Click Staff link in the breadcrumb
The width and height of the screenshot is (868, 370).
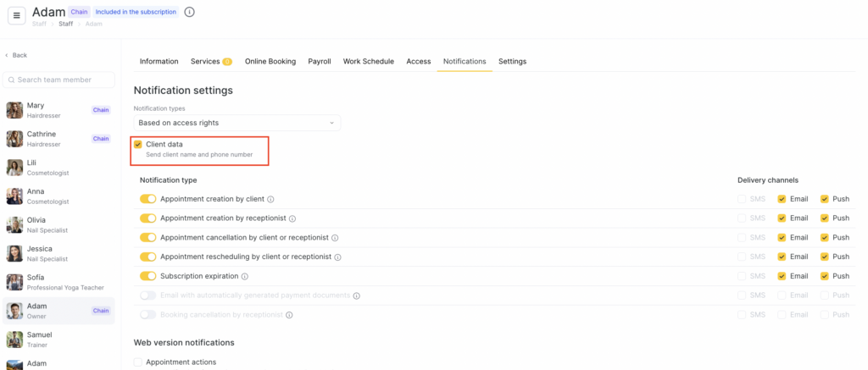click(65, 24)
